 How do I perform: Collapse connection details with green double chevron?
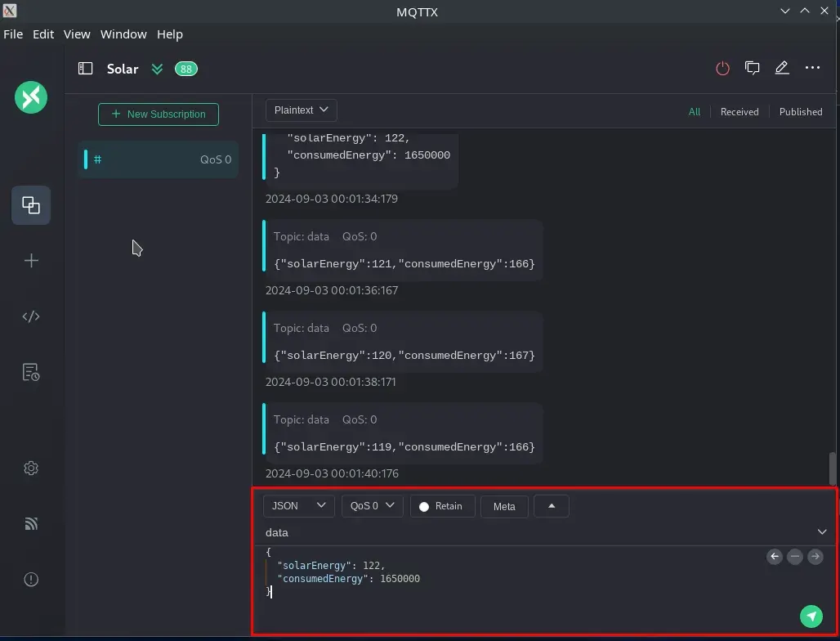(157, 69)
